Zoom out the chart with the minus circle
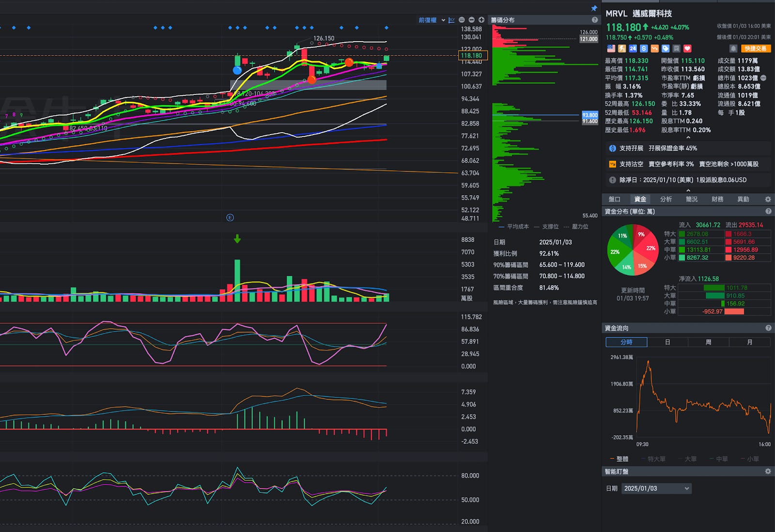Image resolution: width=775 pixels, height=532 pixels. point(471,20)
